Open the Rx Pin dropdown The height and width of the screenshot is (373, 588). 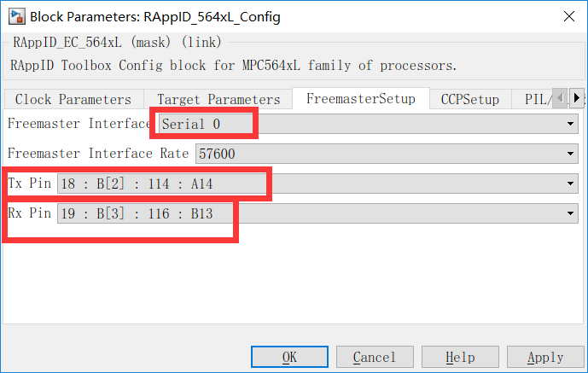click(317, 214)
